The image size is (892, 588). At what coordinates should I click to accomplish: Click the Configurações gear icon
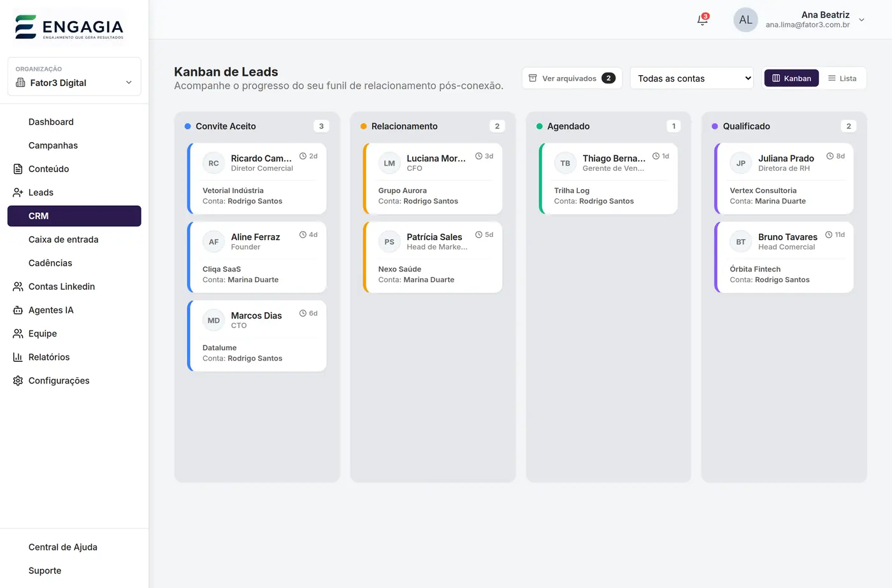point(18,381)
